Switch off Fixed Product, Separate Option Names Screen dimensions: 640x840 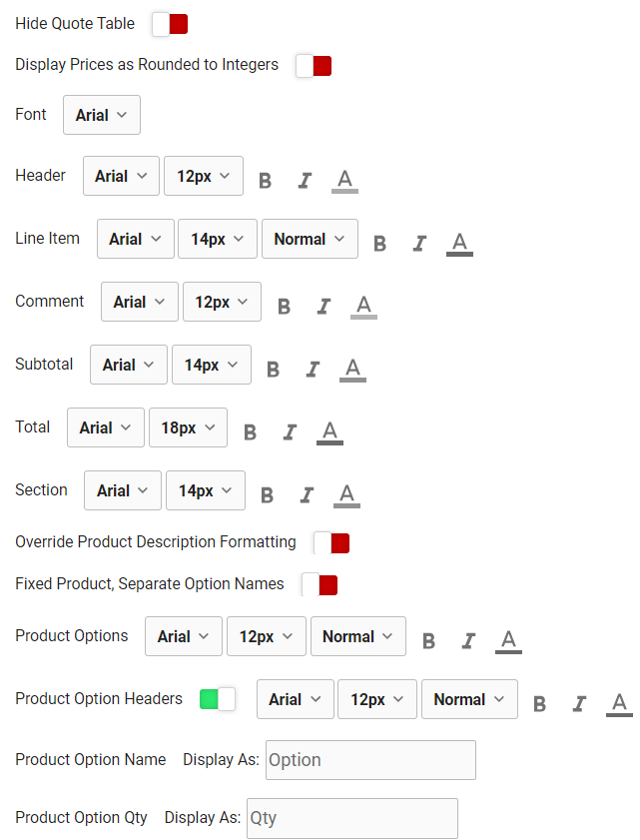(x=320, y=583)
